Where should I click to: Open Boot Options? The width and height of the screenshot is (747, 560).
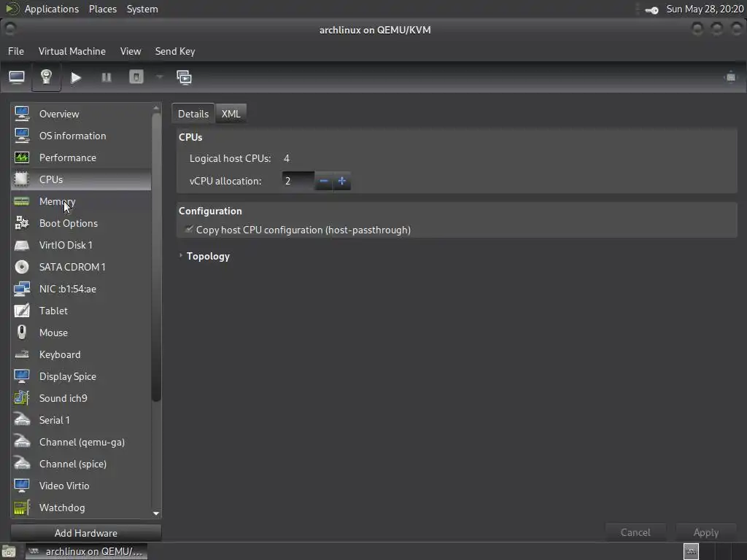coord(81,223)
